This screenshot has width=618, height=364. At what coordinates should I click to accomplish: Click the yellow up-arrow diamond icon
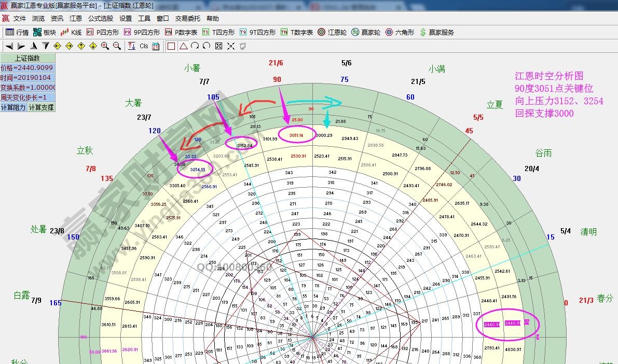tap(81, 46)
